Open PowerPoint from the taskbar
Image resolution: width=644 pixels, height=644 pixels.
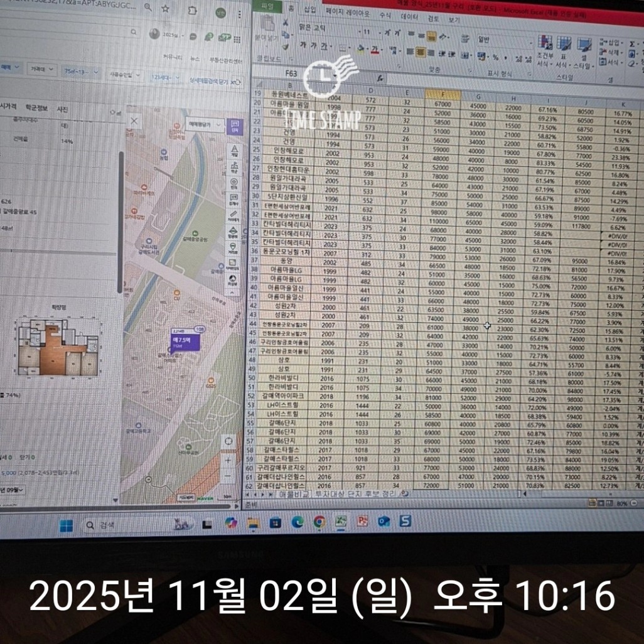pos(362,521)
